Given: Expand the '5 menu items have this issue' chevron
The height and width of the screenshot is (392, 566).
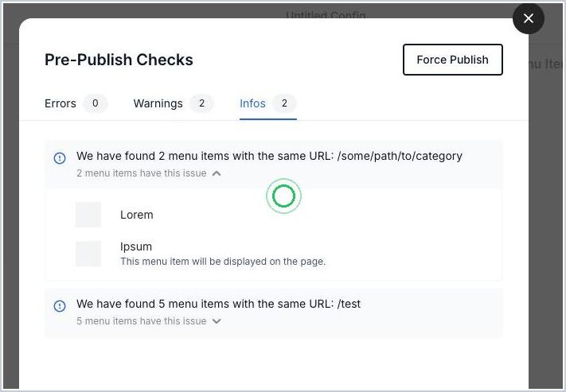Looking at the screenshot, I should (x=217, y=321).
